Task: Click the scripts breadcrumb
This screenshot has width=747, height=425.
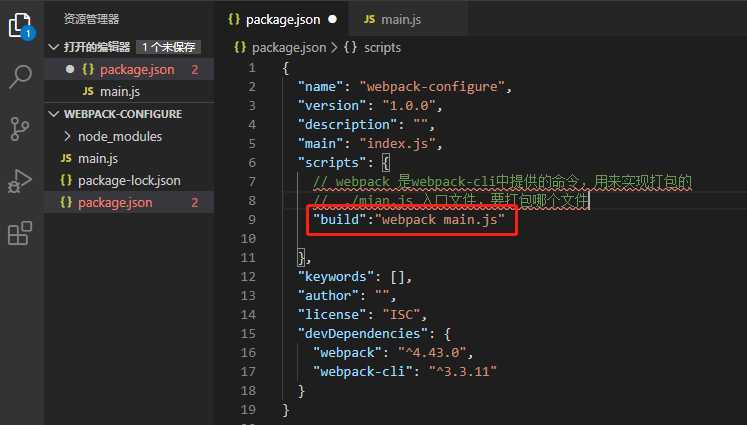Action: pyautogui.click(x=383, y=48)
